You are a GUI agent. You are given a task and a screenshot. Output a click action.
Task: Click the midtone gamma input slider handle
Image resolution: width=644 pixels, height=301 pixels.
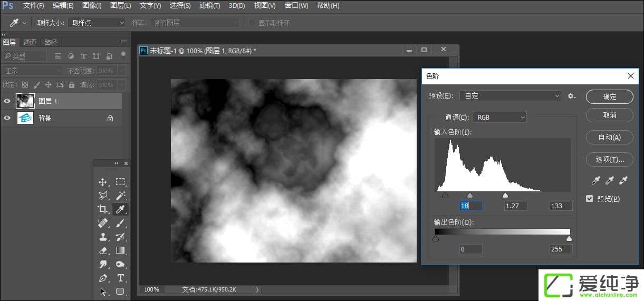(x=470, y=196)
